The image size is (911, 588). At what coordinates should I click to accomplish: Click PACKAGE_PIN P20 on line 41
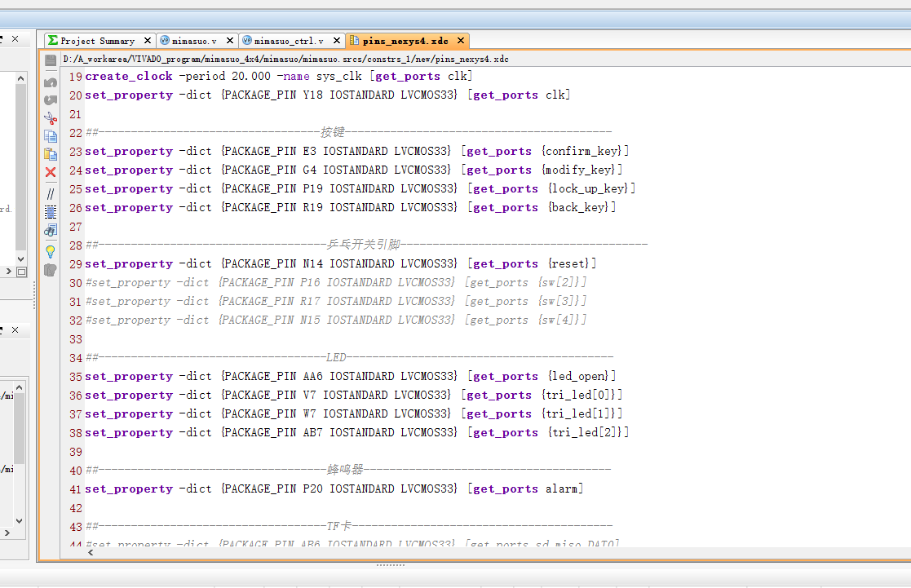(274, 489)
